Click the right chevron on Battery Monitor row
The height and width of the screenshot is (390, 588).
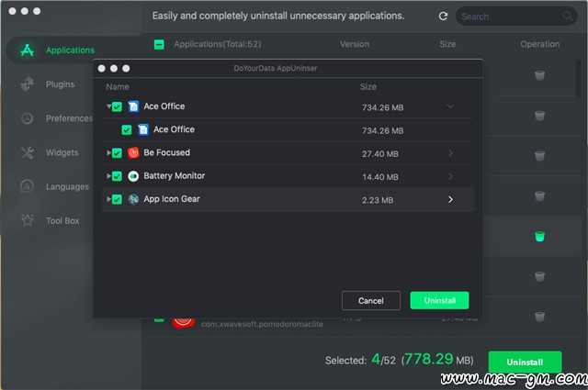coord(450,176)
